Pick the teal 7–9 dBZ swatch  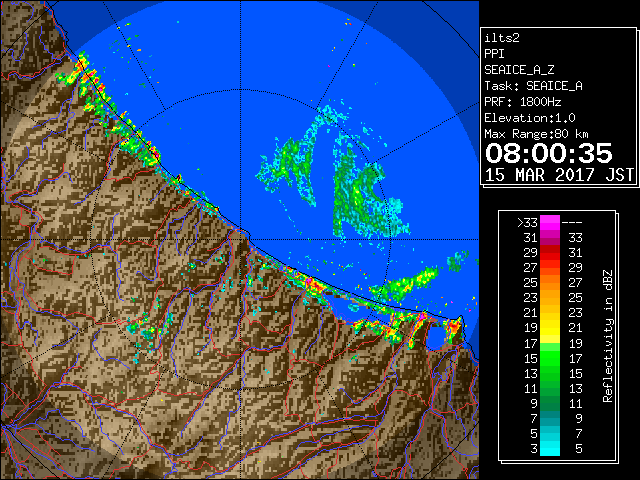pyautogui.click(x=550, y=418)
